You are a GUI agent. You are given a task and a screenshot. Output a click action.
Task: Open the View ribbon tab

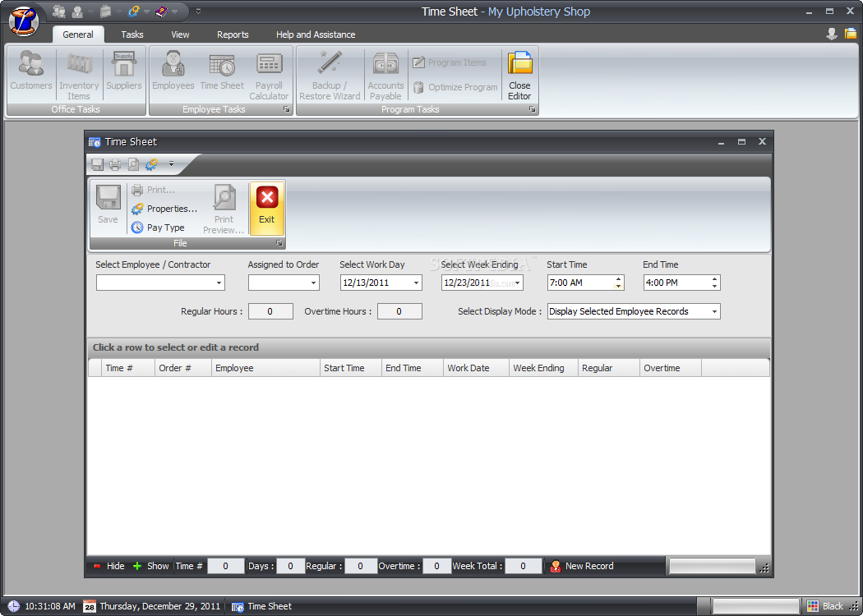tap(180, 34)
